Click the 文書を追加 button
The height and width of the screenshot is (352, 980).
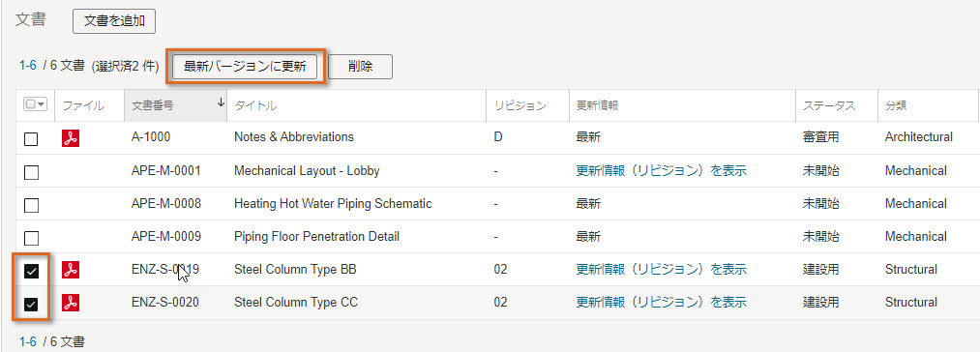tap(114, 21)
